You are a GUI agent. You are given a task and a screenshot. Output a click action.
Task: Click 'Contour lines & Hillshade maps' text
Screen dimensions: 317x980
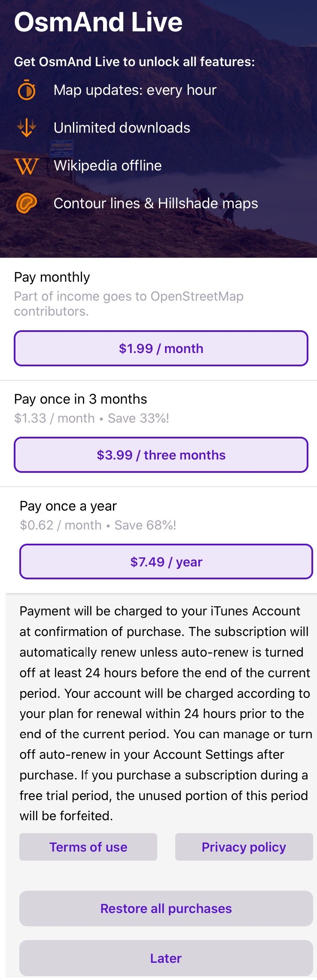156,203
